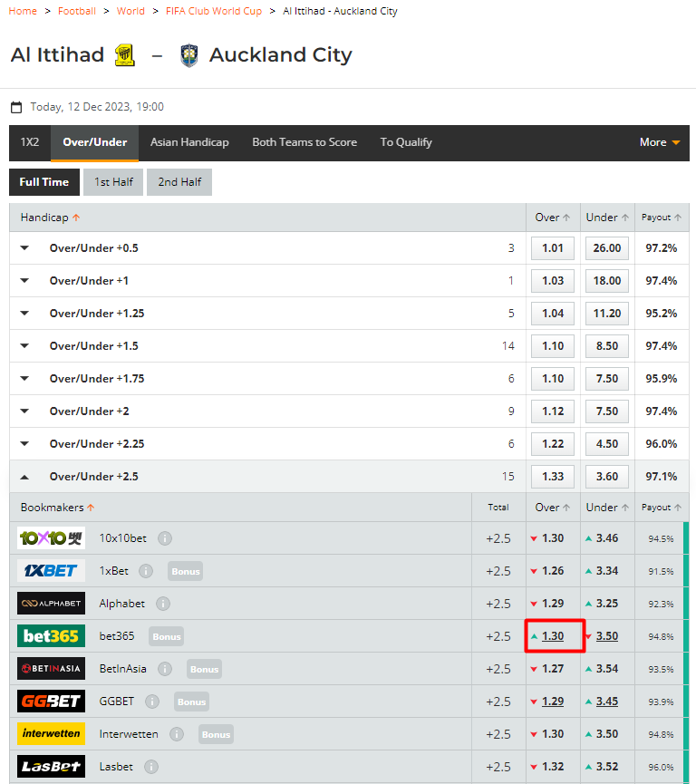Select the 1st Half period button

point(113,182)
